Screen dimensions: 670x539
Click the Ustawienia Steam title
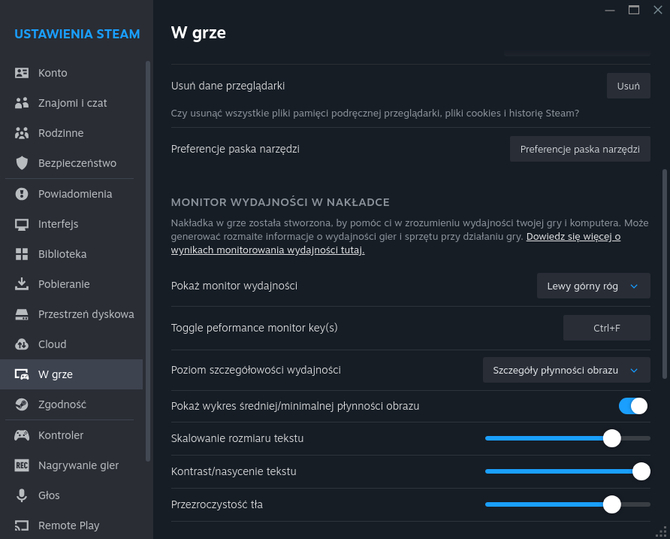(77, 34)
